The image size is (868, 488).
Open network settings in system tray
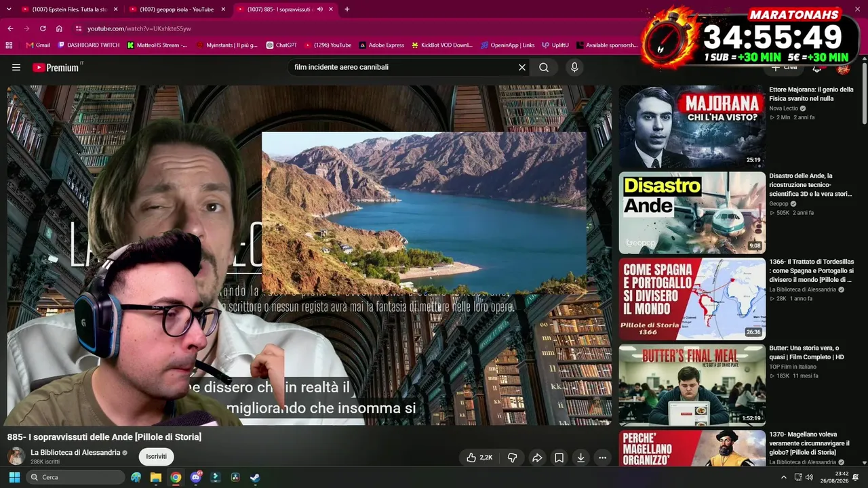798,477
